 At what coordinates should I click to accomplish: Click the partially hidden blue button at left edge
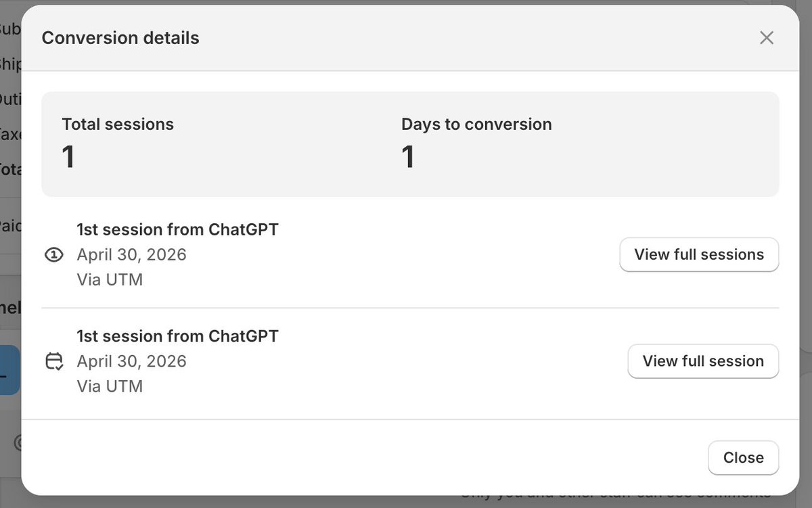[10, 371]
